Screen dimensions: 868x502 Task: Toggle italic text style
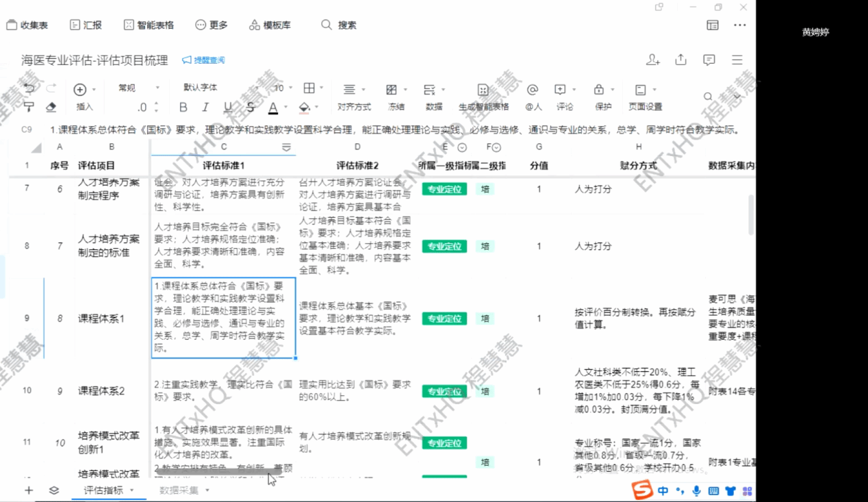pyautogui.click(x=205, y=108)
